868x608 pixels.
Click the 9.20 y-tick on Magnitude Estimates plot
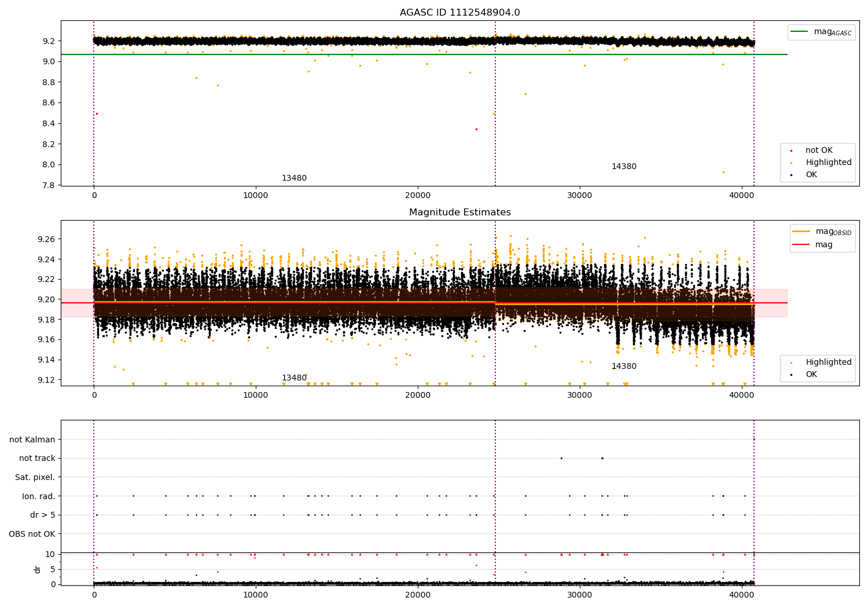pos(46,299)
